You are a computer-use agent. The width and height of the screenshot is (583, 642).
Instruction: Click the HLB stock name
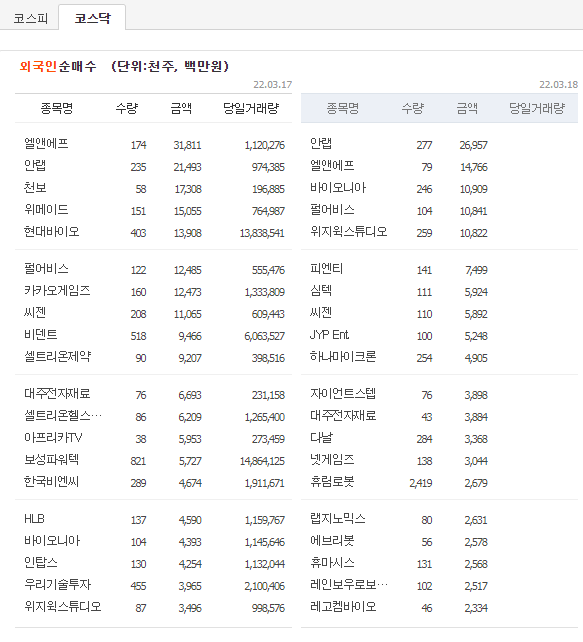pos(34,519)
